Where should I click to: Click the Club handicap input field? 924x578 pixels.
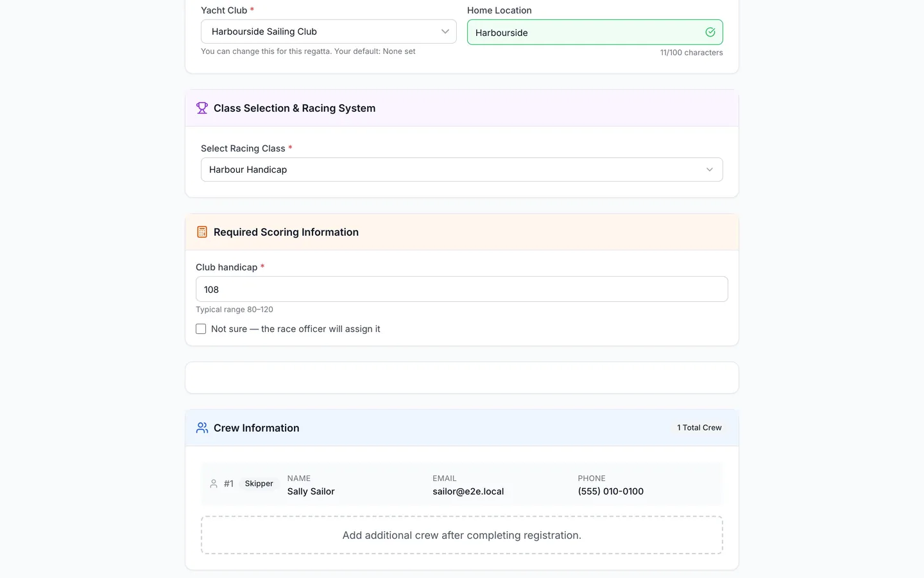(x=462, y=289)
